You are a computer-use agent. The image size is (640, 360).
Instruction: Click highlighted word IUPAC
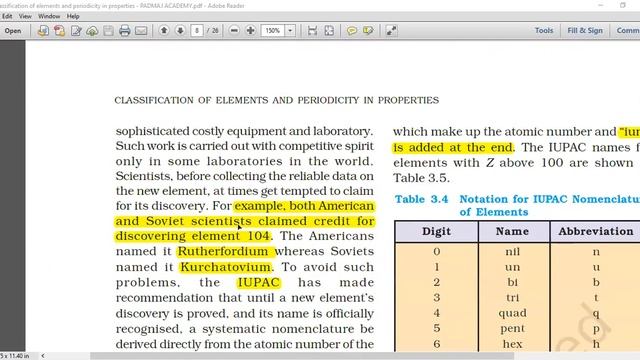click(x=259, y=282)
